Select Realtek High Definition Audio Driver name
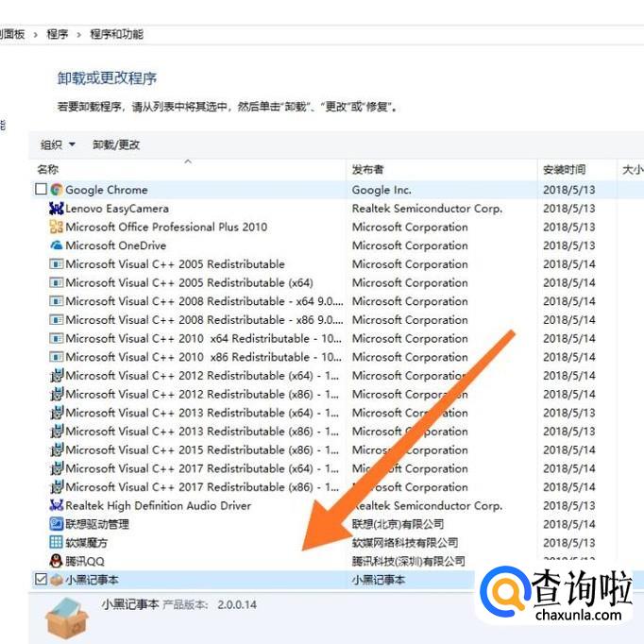The image size is (644, 644). (158, 505)
